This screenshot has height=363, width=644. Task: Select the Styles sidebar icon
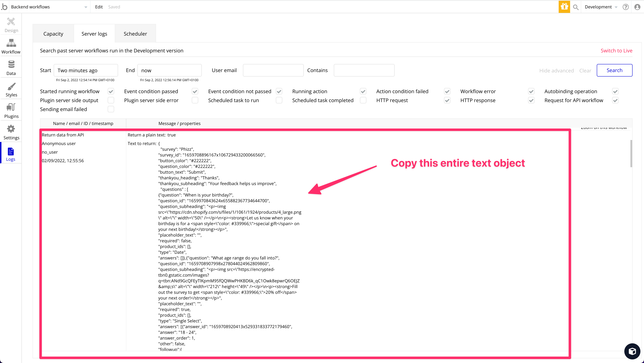coord(11,89)
